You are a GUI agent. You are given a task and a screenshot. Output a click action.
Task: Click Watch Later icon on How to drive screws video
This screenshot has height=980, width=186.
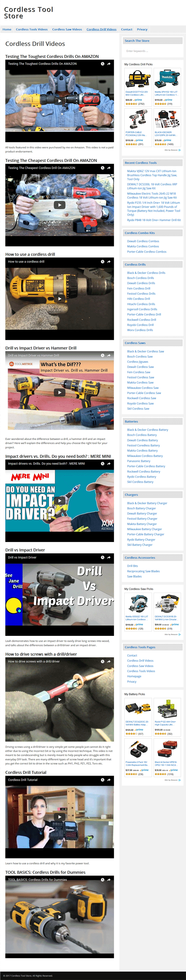(x=102, y=661)
